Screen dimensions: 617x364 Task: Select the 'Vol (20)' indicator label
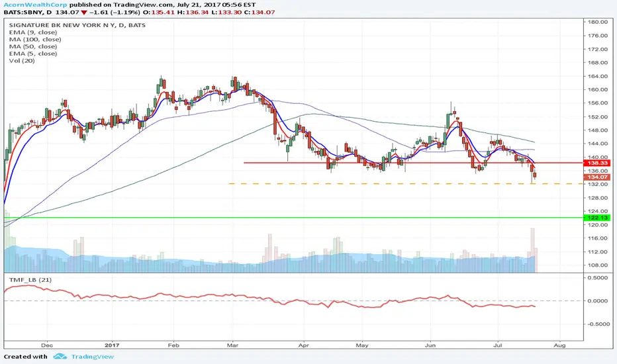pyautogui.click(x=22, y=61)
